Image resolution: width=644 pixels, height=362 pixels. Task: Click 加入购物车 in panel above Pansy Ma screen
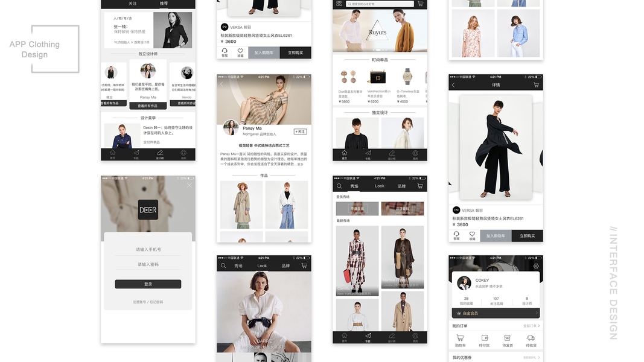coord(264,52)
